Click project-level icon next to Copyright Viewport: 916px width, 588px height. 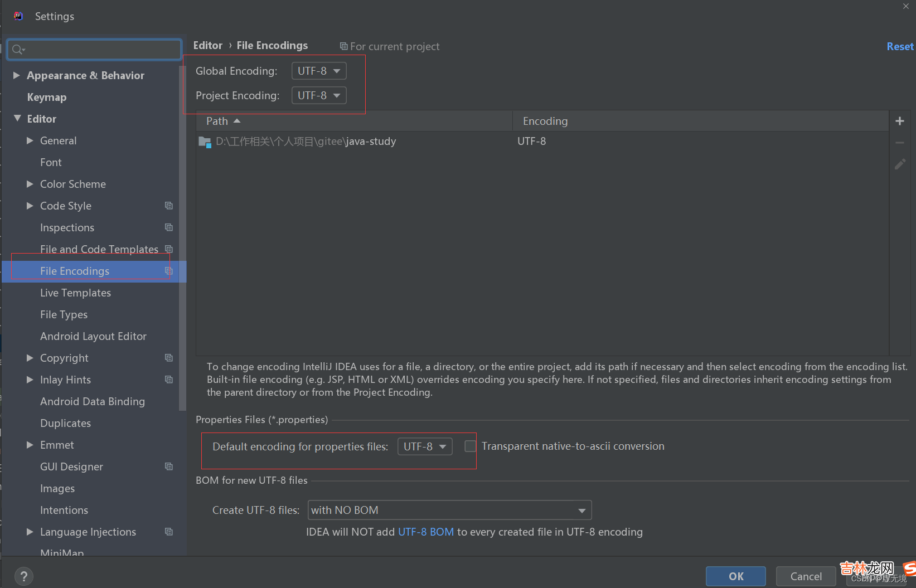169,358
